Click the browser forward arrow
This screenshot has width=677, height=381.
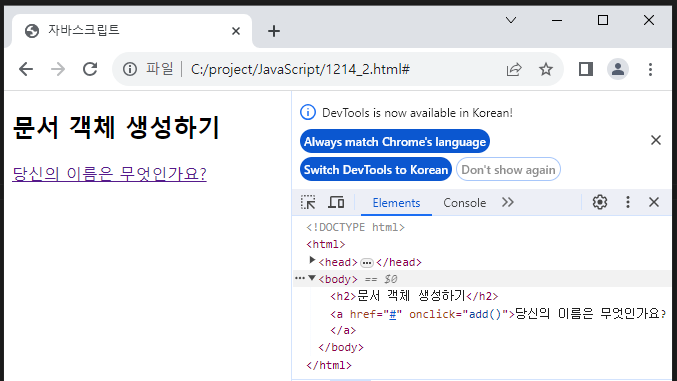(x=58, y=69)
